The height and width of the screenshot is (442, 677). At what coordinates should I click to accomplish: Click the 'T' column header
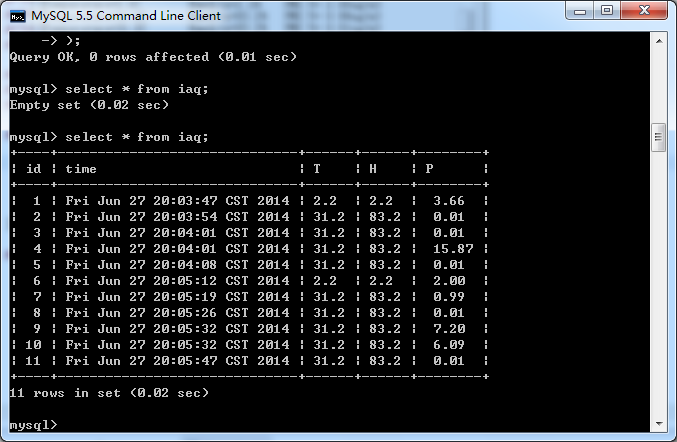click(x=317, y=169)
